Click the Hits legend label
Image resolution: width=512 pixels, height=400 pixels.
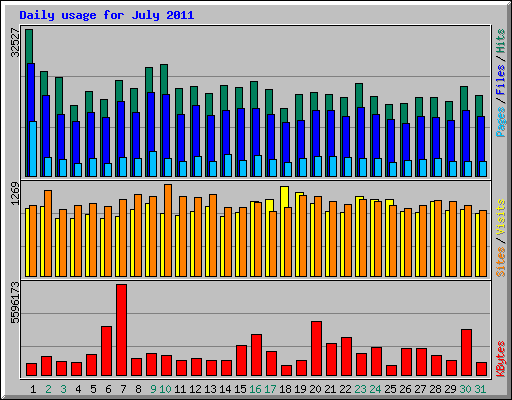pos(501,41)
